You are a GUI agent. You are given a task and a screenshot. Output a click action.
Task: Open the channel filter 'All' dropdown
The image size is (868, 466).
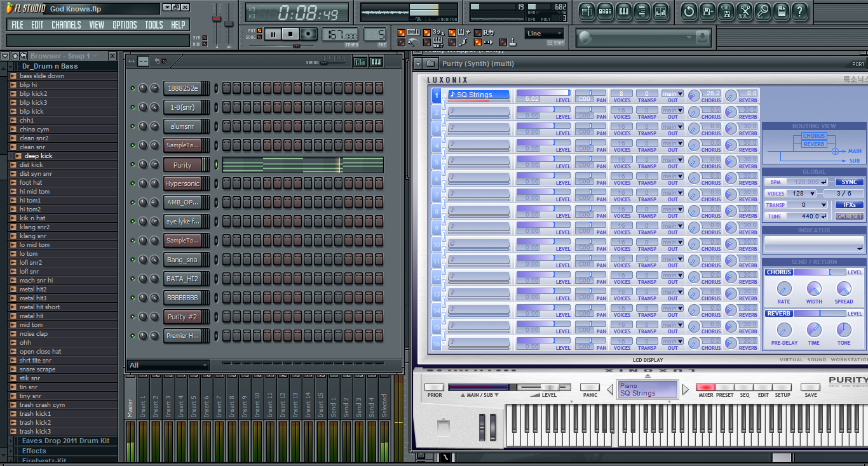[168, 365]
